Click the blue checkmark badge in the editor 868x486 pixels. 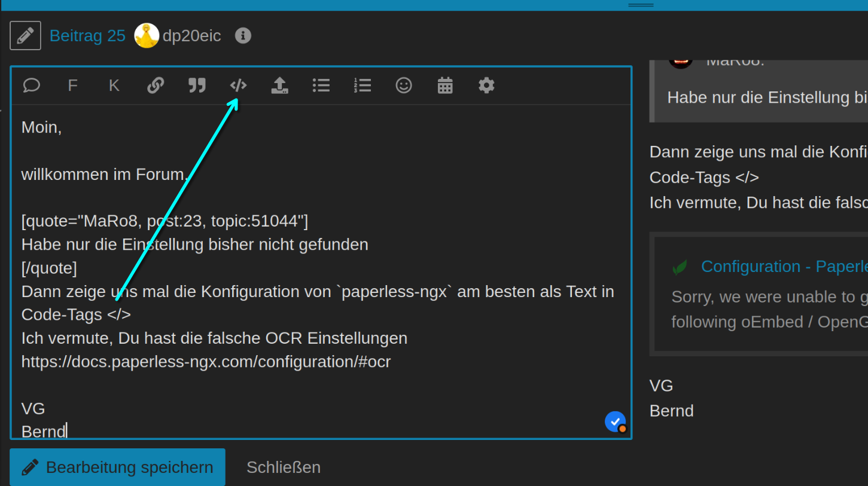(x=615, y=421)
